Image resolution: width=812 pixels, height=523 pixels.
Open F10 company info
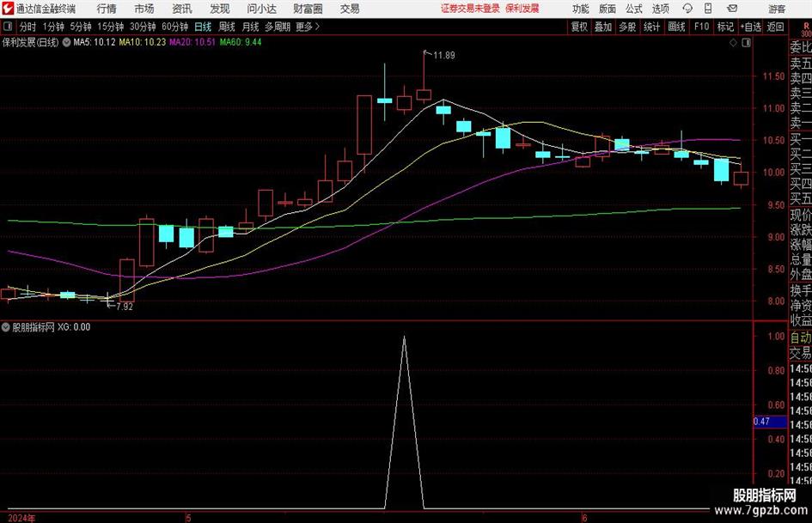click(x=701, y=27)
